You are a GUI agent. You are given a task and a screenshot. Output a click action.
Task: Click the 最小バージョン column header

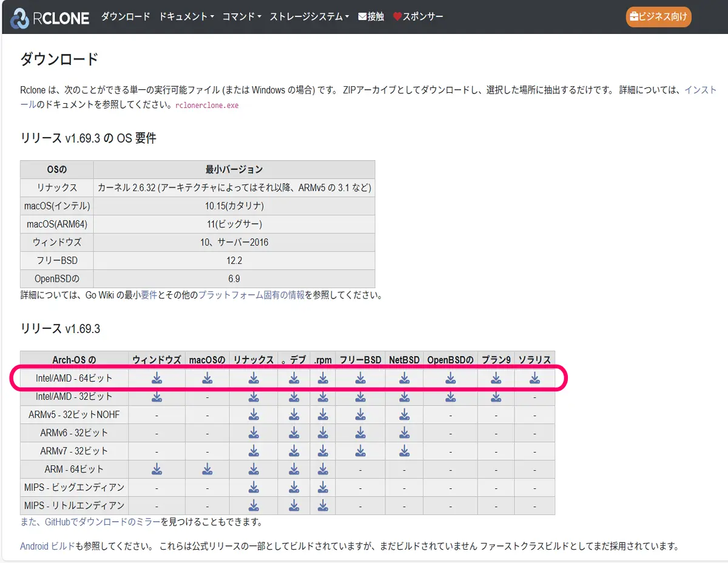234,169
